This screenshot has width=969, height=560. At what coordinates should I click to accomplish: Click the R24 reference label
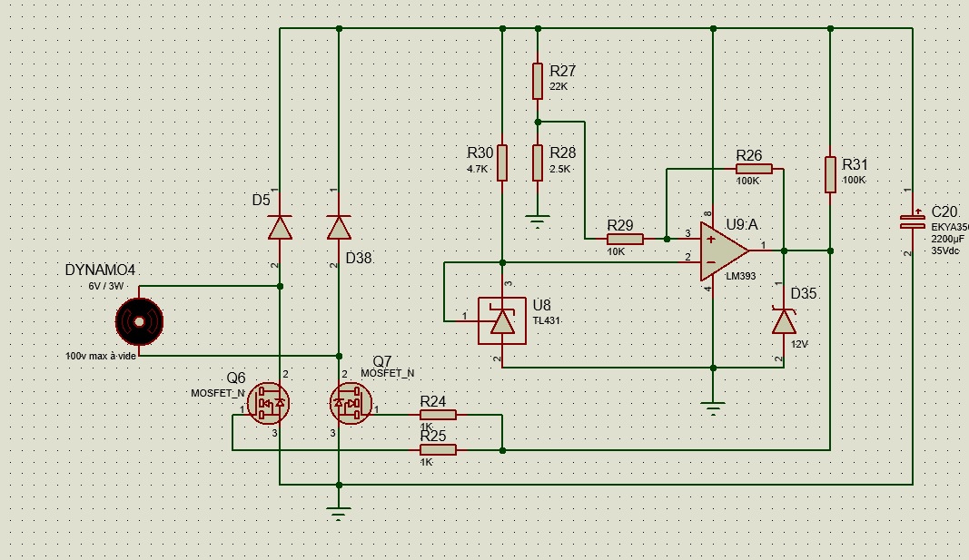(433, 401)
